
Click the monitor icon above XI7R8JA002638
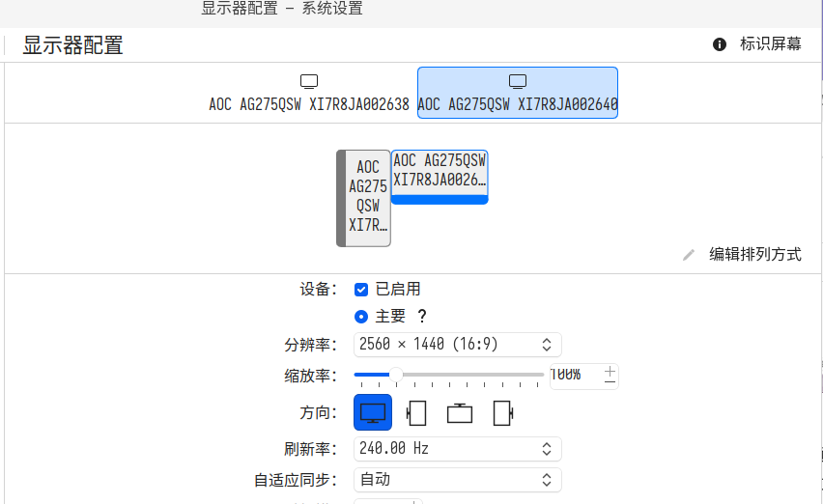click(309, 81)
